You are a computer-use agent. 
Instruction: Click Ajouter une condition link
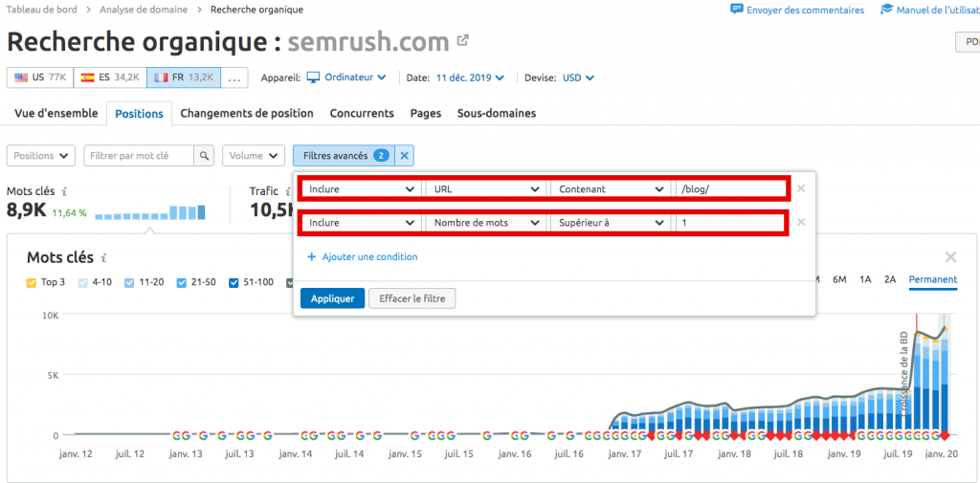[x=370, y=257]
